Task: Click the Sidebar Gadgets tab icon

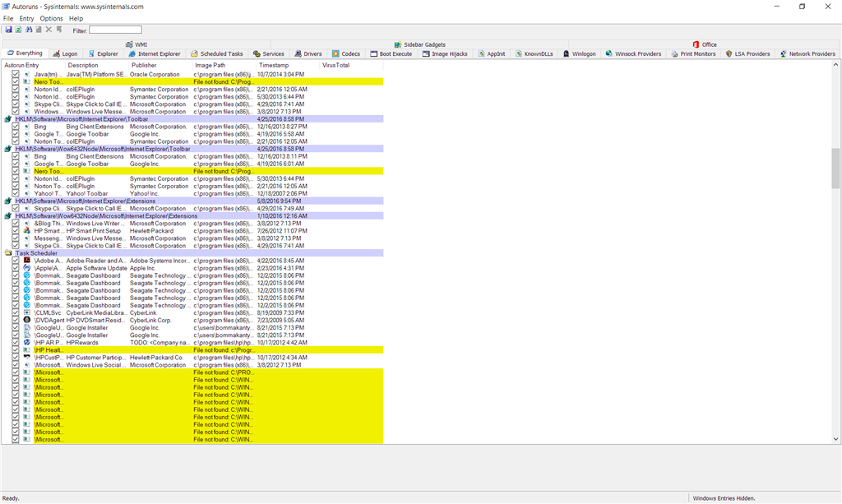Action: (x=398, y=44)
